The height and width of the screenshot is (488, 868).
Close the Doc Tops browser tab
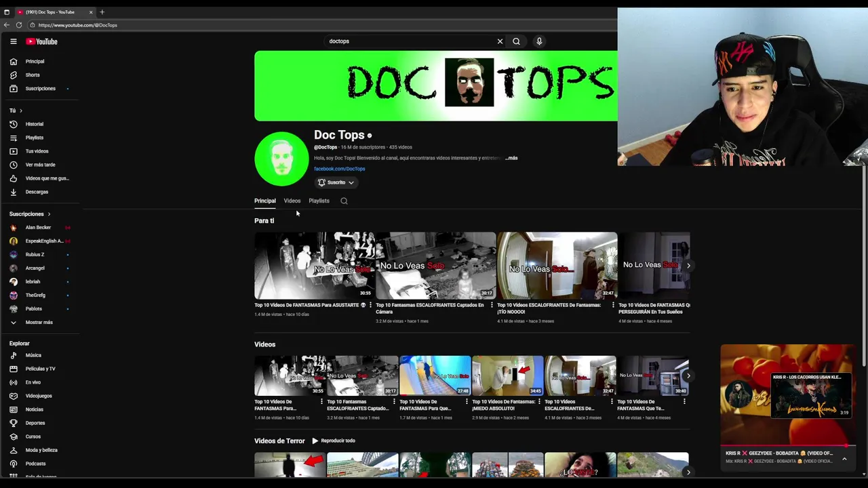(x=90, y=12)
